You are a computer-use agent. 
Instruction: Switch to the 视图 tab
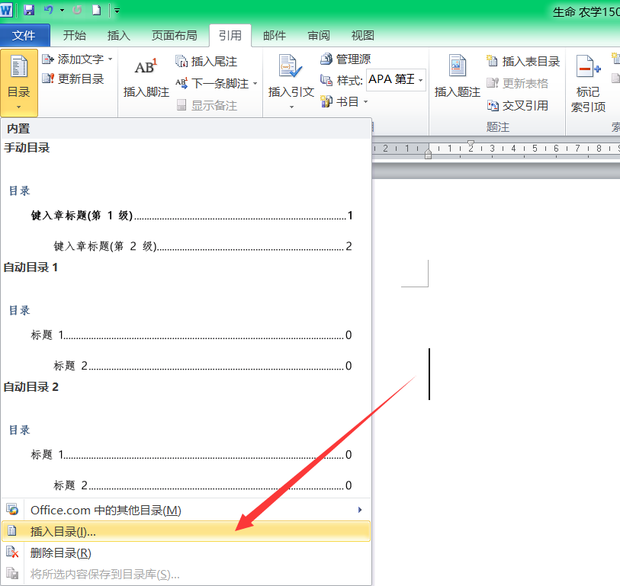[x=363, y=36]
